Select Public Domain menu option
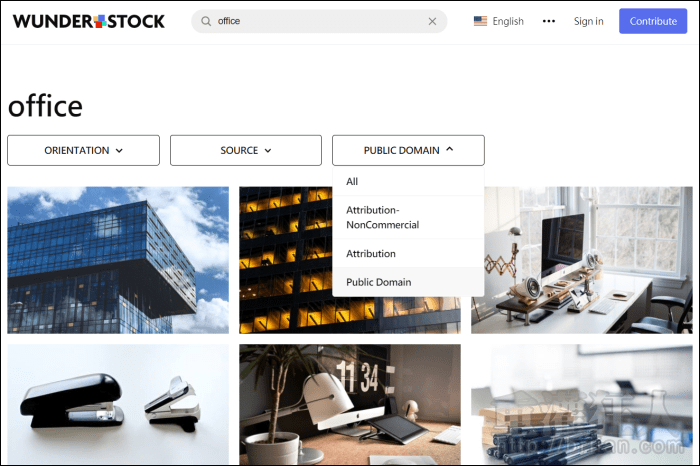This screenshot has width=700, height=466. coord(378,282)
